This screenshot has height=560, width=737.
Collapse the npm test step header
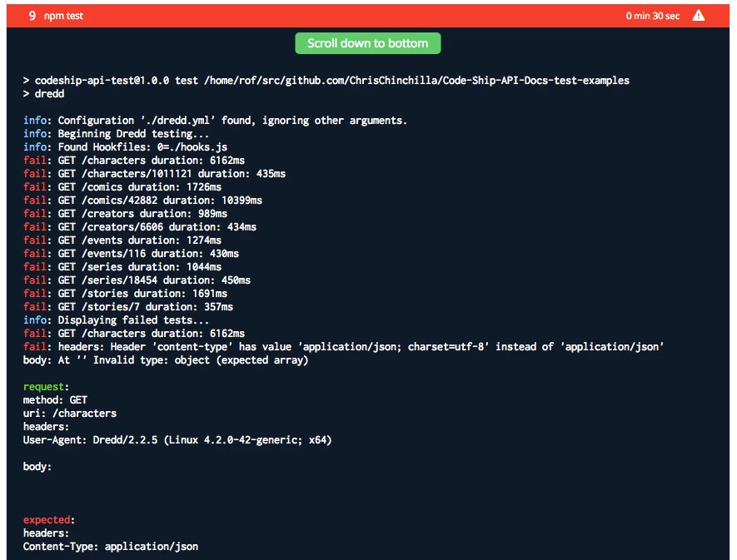[x=368, y=16]
